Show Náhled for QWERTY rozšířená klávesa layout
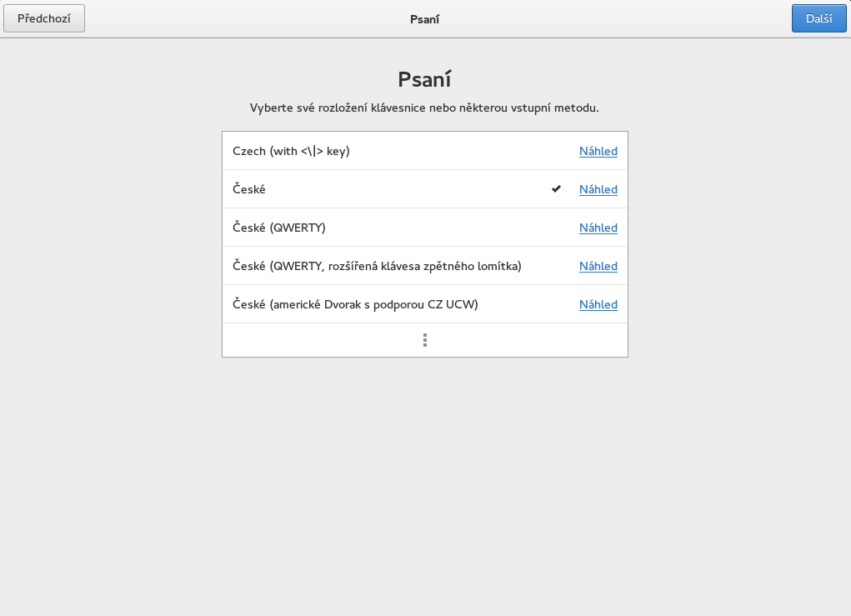 click(x=598, y=266)
